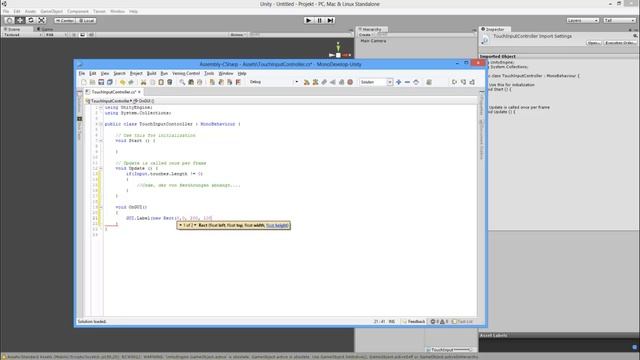Click the Redo icon in MonoDevelop toolbar
640x360 pixels.
click(131, 82)
